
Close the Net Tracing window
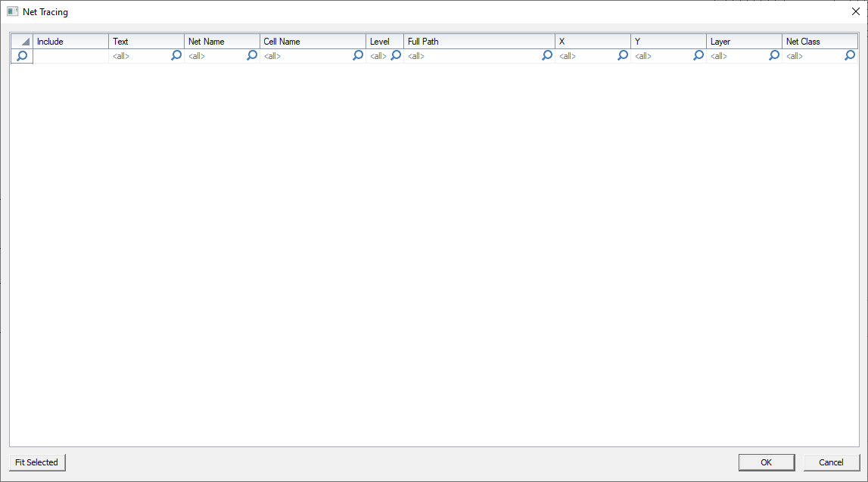pyautogui.click(x=856, y=11)
